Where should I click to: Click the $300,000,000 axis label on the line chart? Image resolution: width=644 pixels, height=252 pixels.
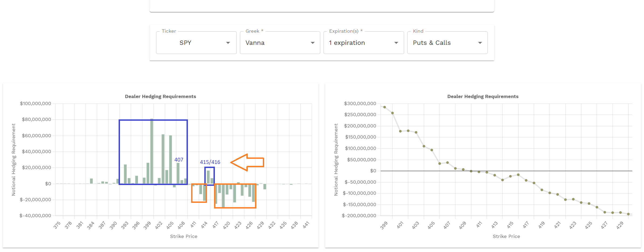[x=360, y=103]
